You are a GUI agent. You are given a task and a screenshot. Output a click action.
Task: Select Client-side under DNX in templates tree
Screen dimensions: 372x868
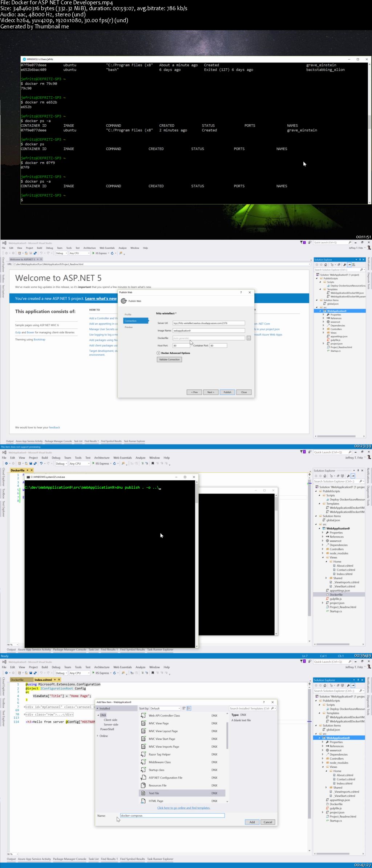click(x=110, y=720)
